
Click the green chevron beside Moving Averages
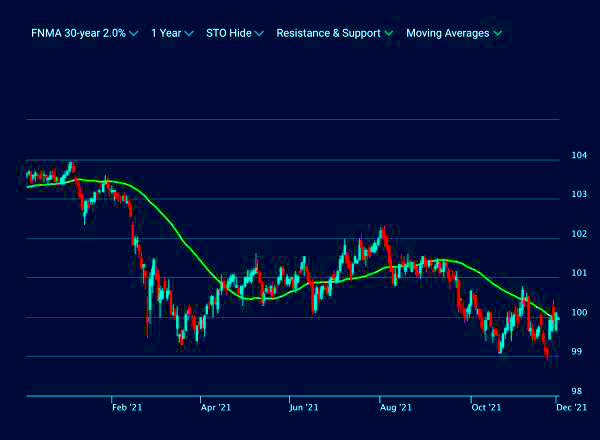click(x=497, y=34)
